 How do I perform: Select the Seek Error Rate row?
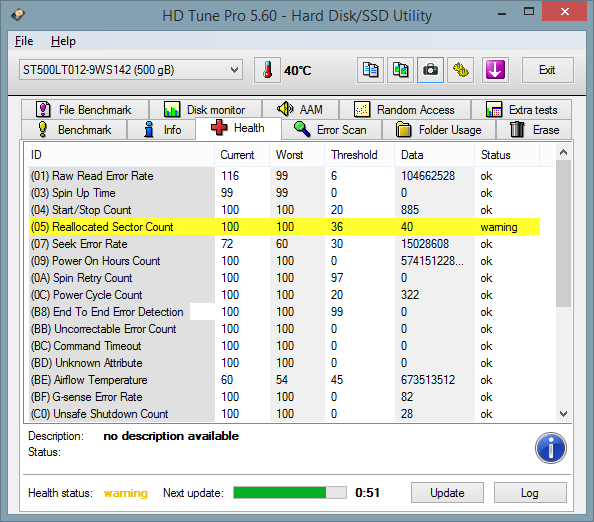coord(284,244)
